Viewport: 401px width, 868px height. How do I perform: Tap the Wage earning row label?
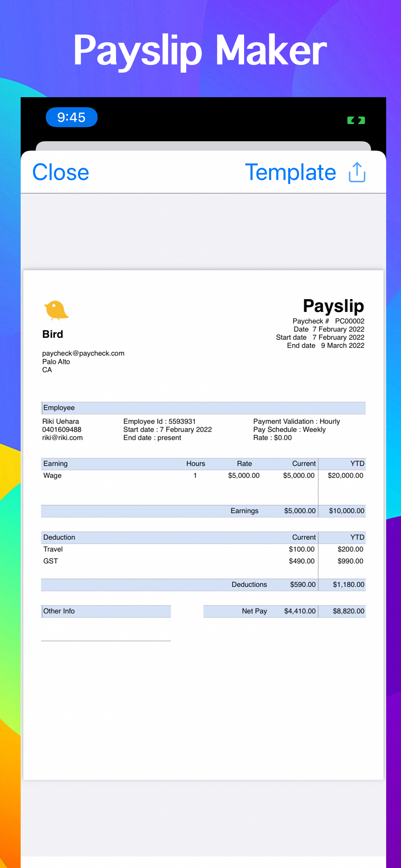pyautogui.click(x=53, y=475)
